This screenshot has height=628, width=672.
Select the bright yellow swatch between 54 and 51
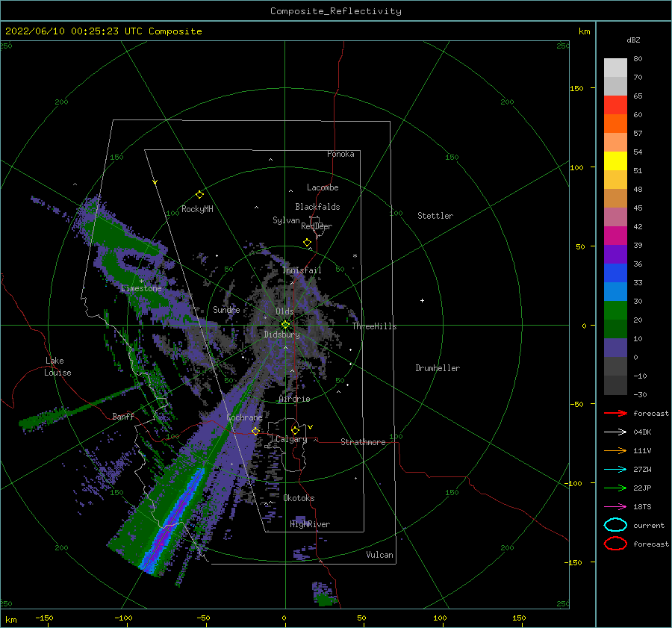click(615, 161)
